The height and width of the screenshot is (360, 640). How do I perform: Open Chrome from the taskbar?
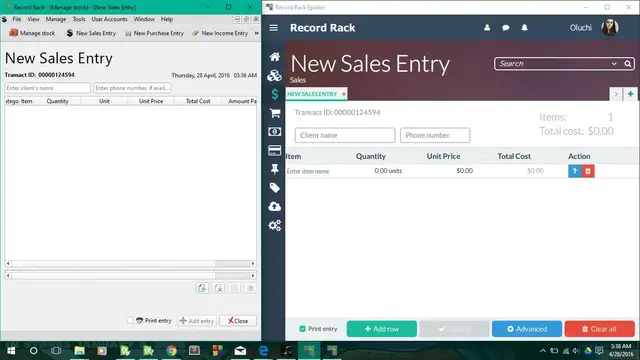point(171,351)
